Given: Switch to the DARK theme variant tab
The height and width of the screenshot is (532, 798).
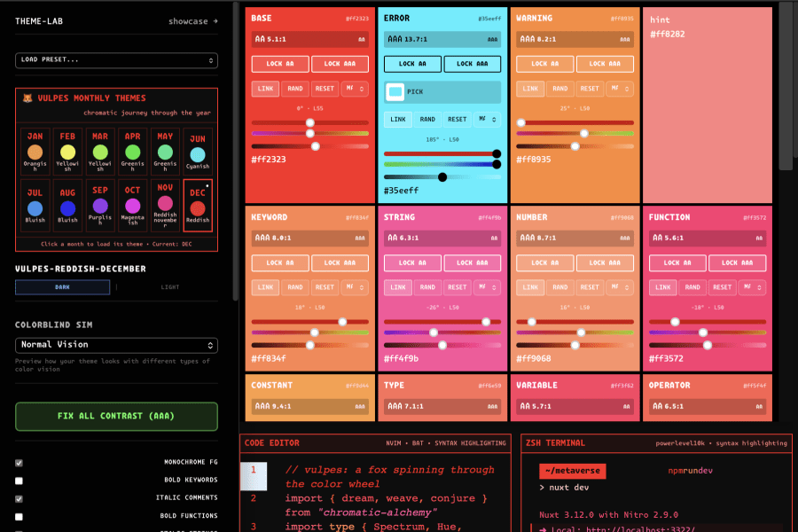Looking at the screenshot, I should 63,287.
